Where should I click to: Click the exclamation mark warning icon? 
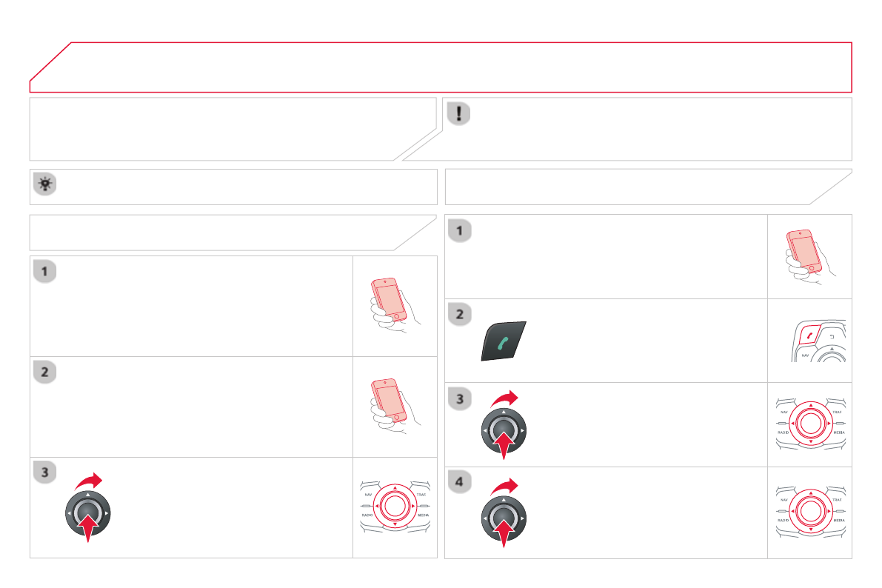pyautogui.click(x=461, y=113)
